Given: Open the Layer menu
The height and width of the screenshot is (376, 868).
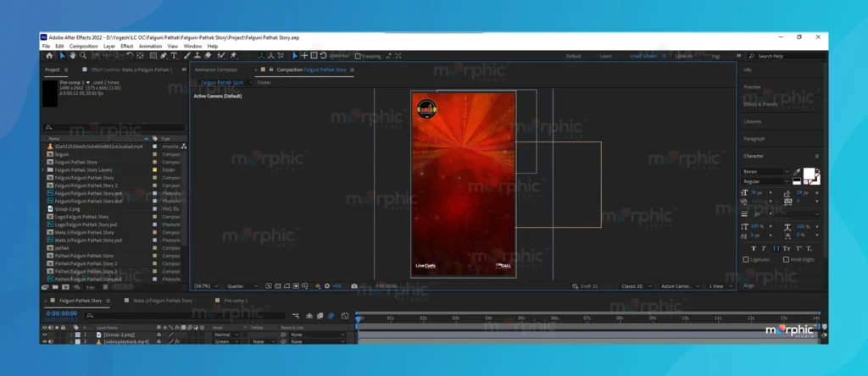Looking at the screenshot, I should click(109, 47).
